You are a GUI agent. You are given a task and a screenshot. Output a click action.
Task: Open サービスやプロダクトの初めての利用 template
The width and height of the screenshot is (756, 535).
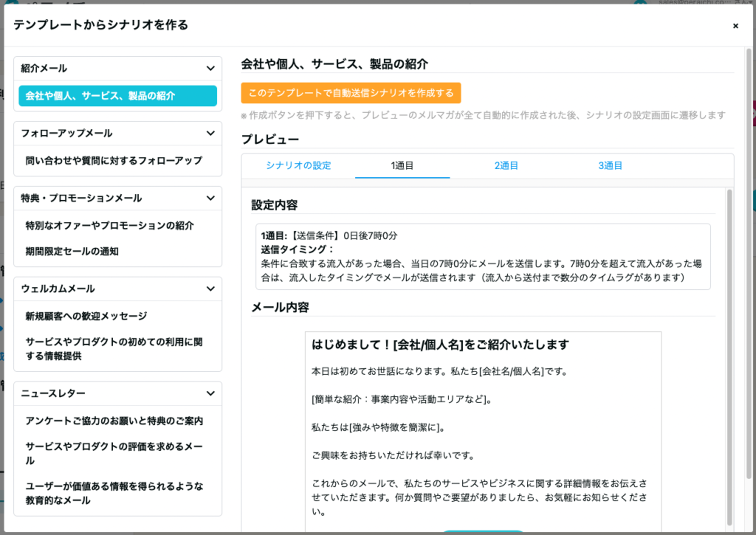tap(114, 349)
